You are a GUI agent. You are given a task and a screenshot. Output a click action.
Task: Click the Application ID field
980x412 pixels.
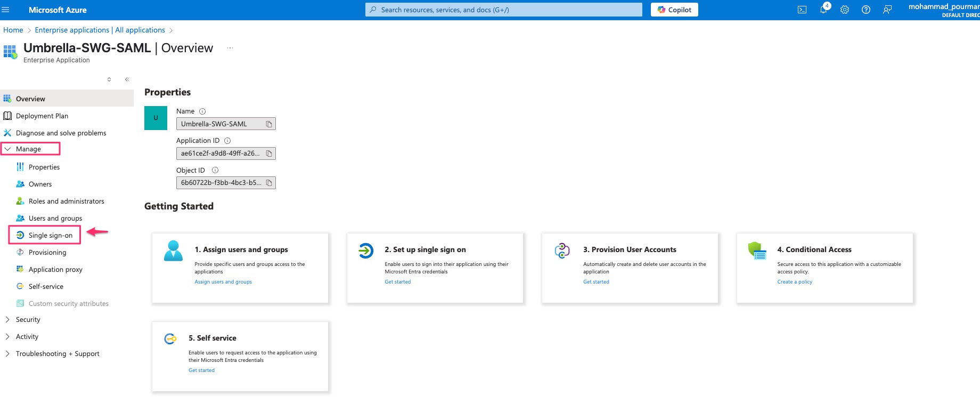coord(226,154)
